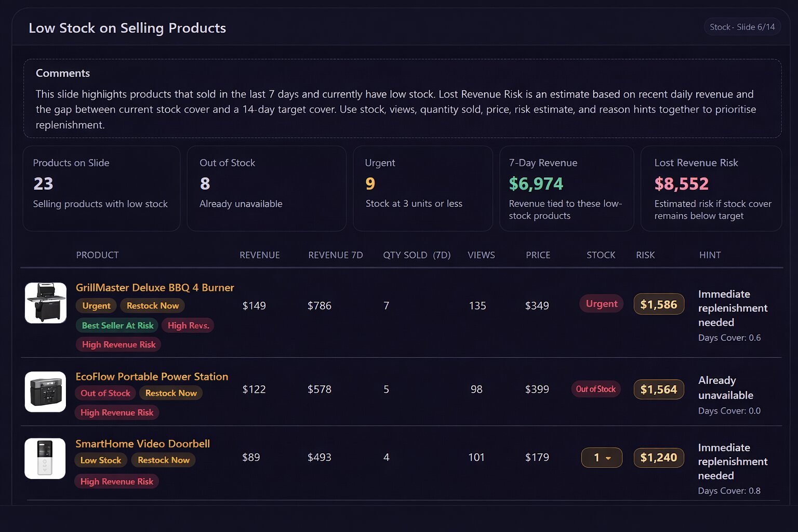The width and height of the screenshot is (798, 532).
Task: Sort by the PRICE column header
Action: (x=538, y=255)
